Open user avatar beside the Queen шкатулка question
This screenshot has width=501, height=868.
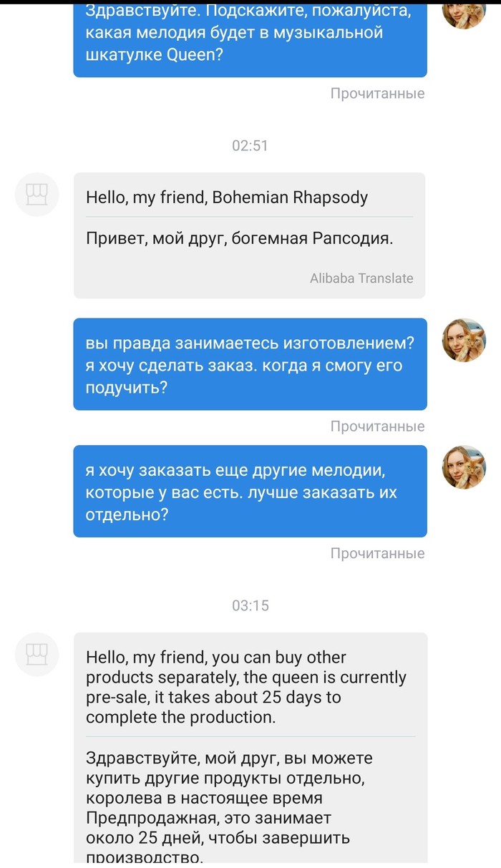coord(464,13)
